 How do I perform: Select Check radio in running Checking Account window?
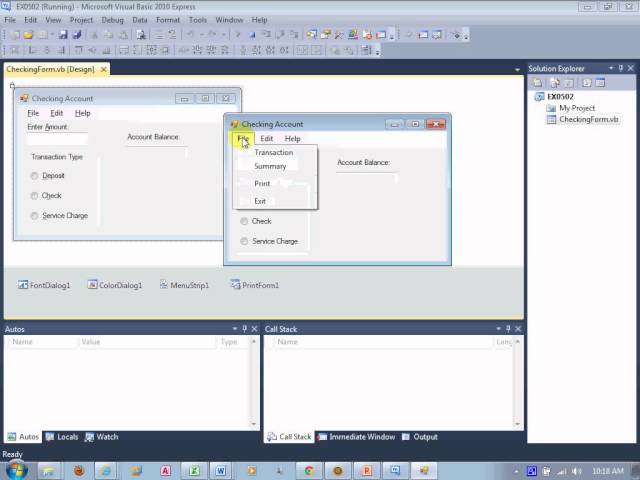(244, 221)
